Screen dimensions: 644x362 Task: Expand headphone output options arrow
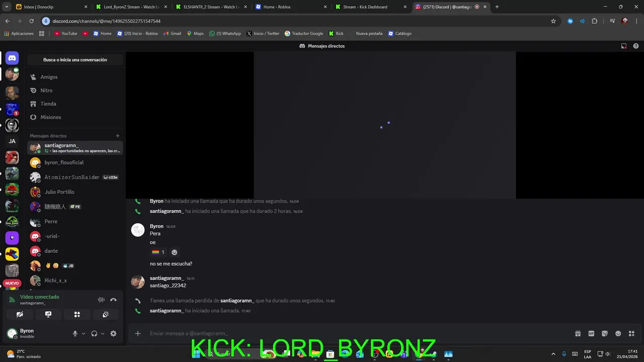click(103, 333)
